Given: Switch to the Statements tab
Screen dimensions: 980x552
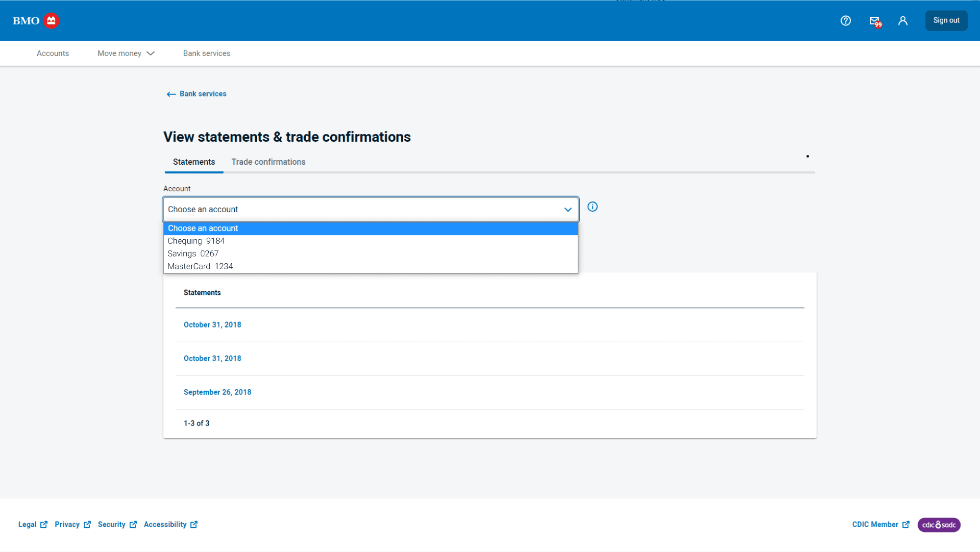Looking at the screenshot, I should tap(194, 162).
